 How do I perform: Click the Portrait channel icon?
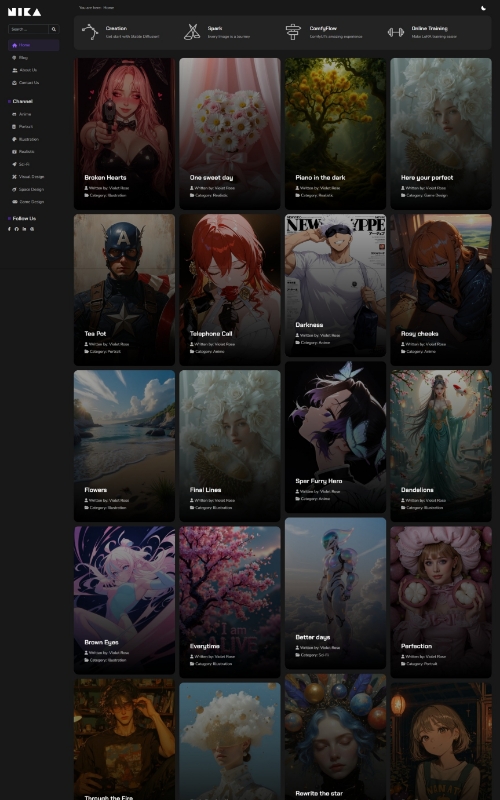click(14, 127)
